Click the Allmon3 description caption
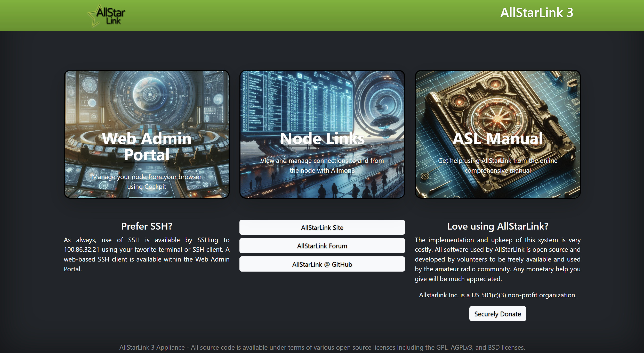This screenshot has width=644, height=353. click(x=322, y=165)
